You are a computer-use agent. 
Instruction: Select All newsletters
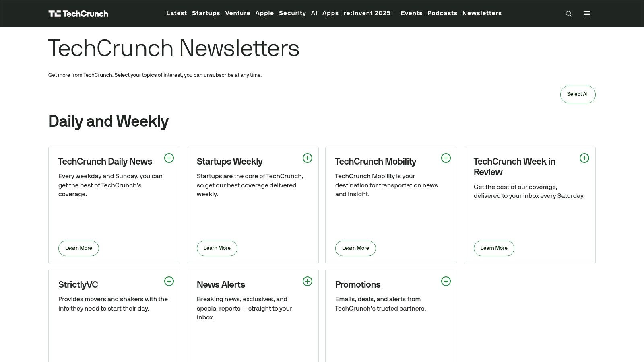point(578,94)
